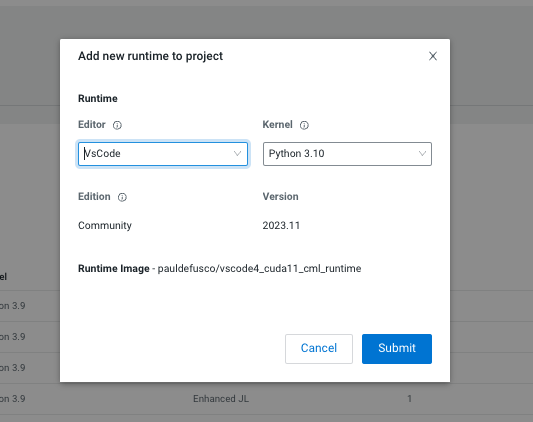533x422 pixels.
Task: Click the Add new runtime to project title
Action: (x=151, y=56)
